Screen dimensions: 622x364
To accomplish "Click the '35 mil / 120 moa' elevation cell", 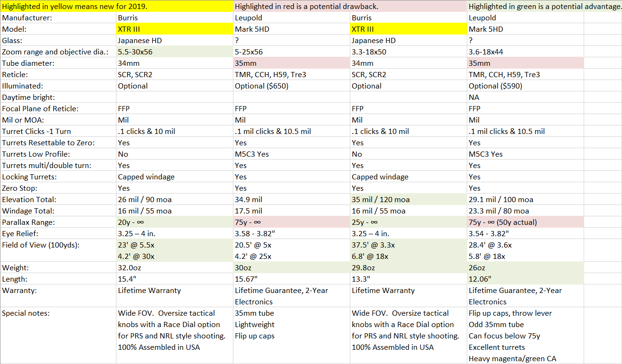I will [x=409, y=199].
